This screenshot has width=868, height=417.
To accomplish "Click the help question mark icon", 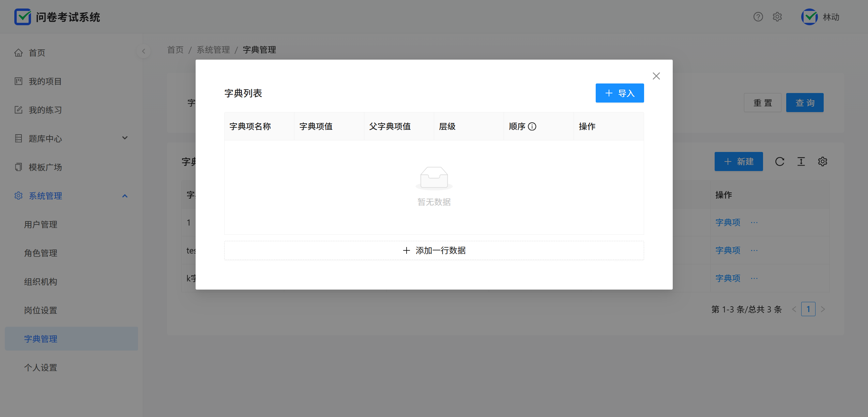I will 758,17.
